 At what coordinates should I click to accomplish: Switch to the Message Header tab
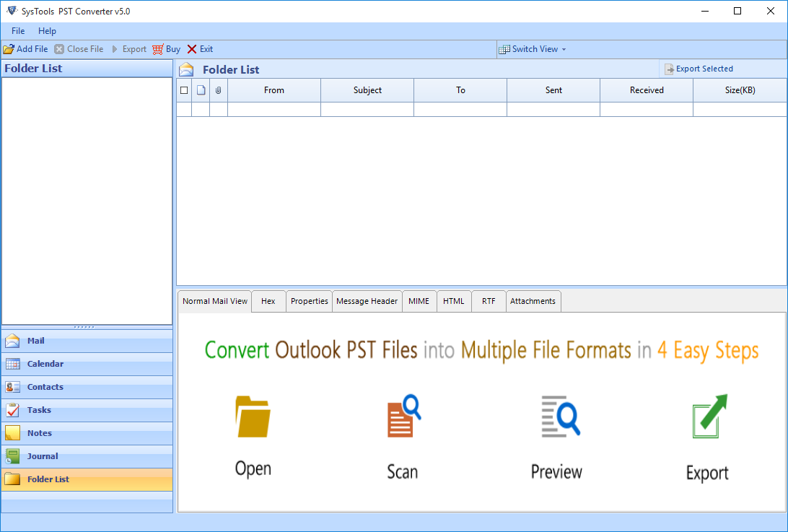click(x=367, y=301)
